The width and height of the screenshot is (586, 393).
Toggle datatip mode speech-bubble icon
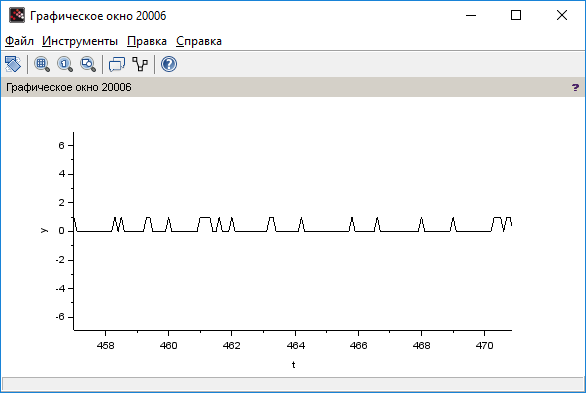(x=117, y=64)
